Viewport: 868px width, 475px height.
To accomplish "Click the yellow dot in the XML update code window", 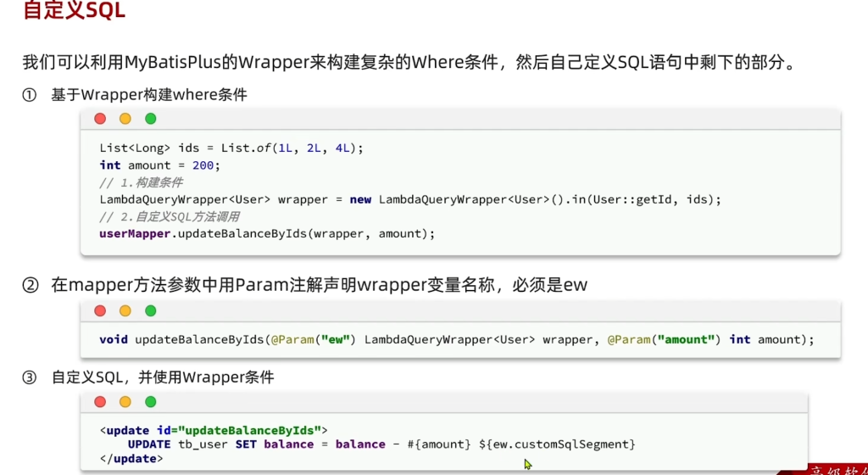I will [x=125, y=401].
